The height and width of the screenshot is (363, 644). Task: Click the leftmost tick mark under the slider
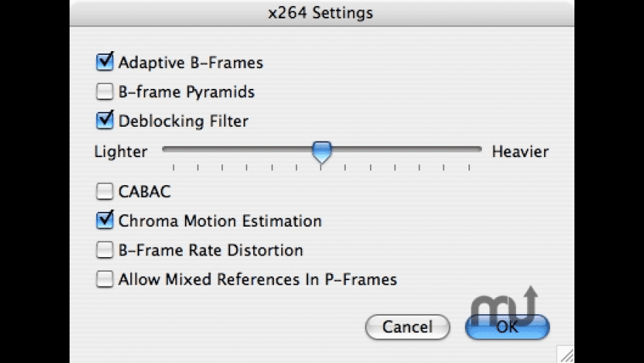click(174, 167)
